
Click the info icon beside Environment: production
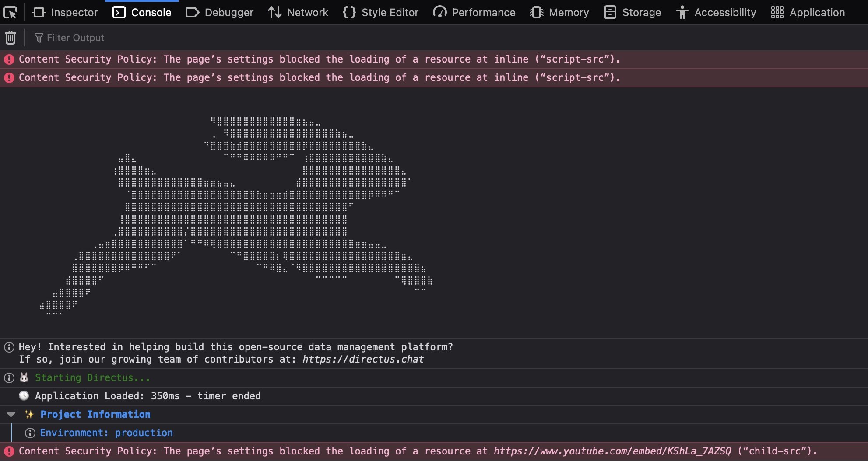(30, 433)
